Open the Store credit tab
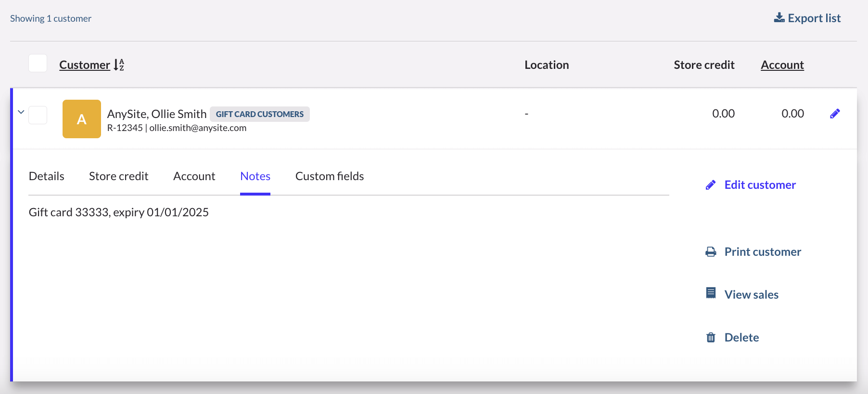This screenshot has height=394, width=868. [118, 176]
